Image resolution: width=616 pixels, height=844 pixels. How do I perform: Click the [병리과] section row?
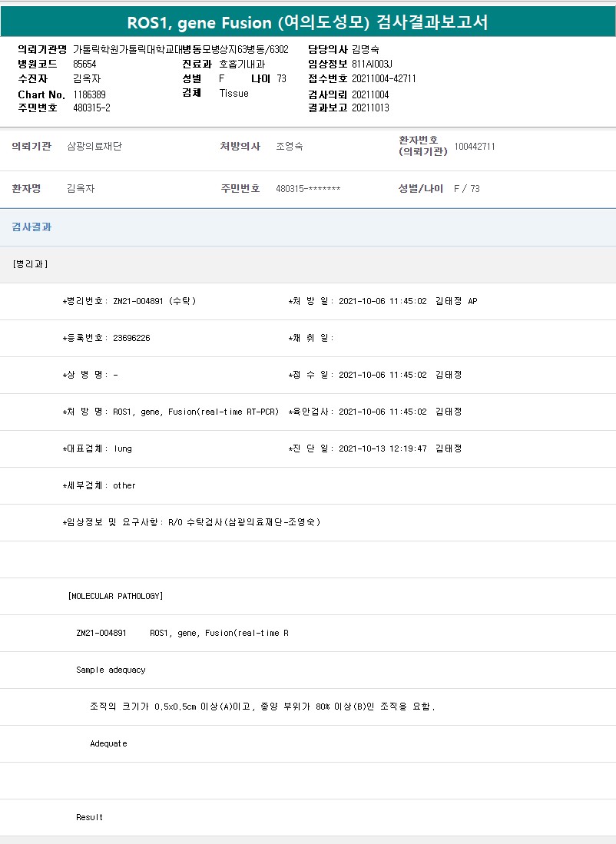[x=30, y=264]
